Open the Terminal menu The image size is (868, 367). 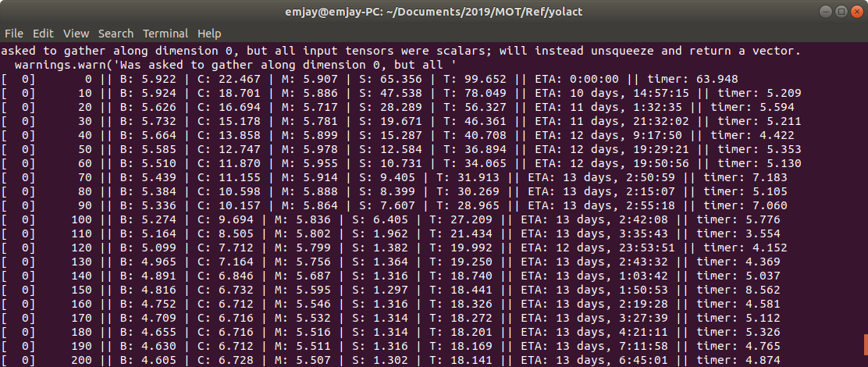pyautogui.click(x=165, y=34)
